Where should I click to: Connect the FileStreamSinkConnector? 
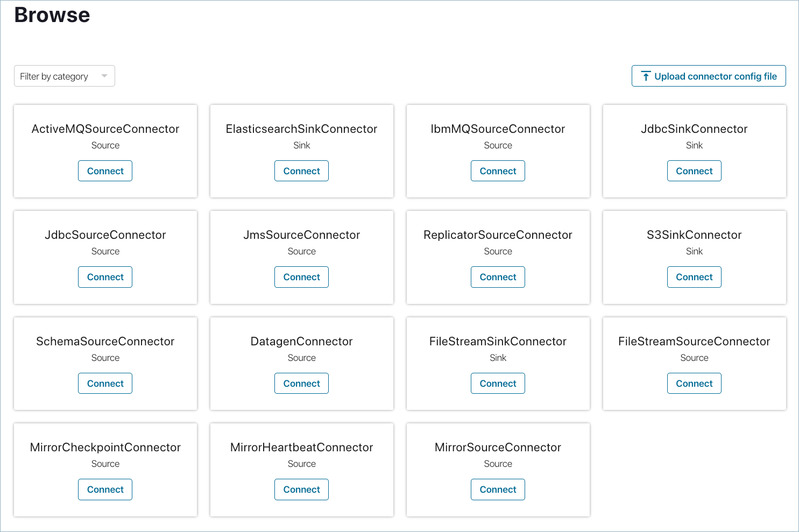pyautogui.click(x=498, y=384)
